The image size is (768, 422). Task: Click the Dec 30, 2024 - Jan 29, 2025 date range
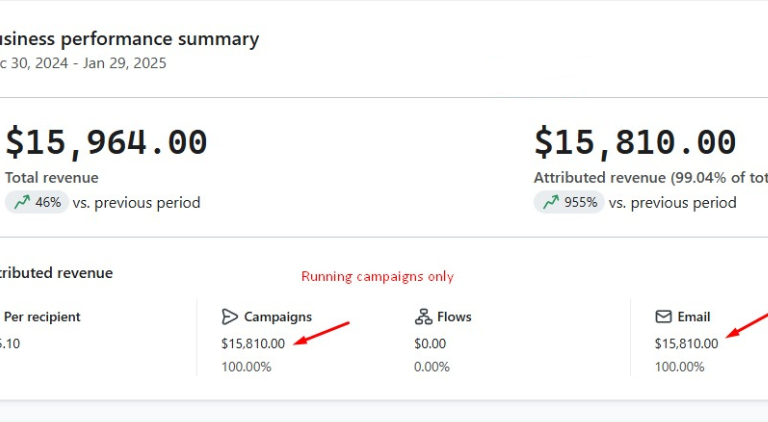[x=82, y=63]
